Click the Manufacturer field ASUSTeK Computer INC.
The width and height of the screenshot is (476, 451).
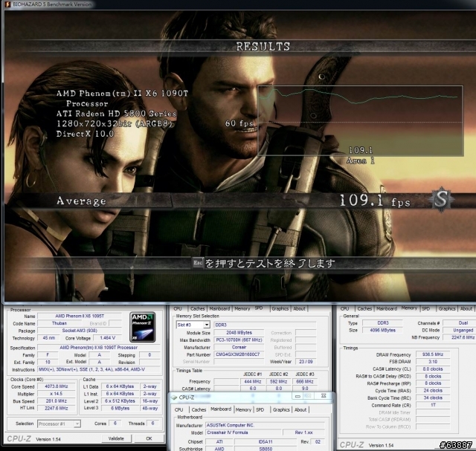pyautogui.click(x=265, y=426)
